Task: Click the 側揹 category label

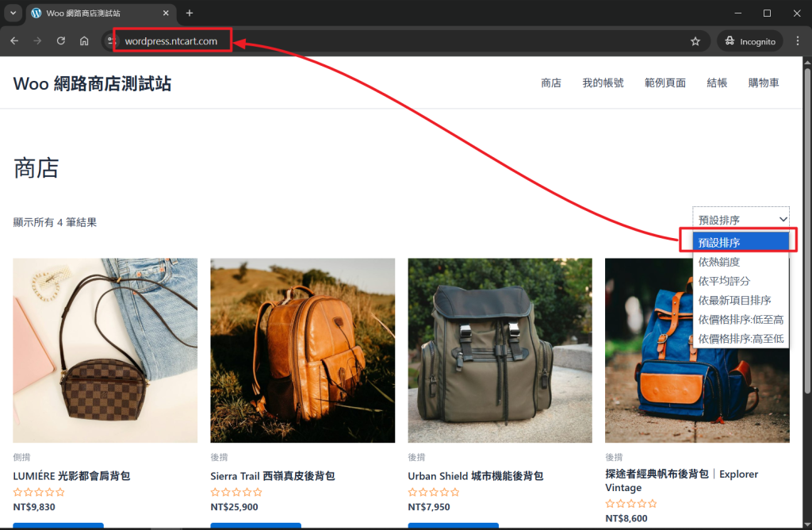Action: pyautogui.click(x=21, y=457)
